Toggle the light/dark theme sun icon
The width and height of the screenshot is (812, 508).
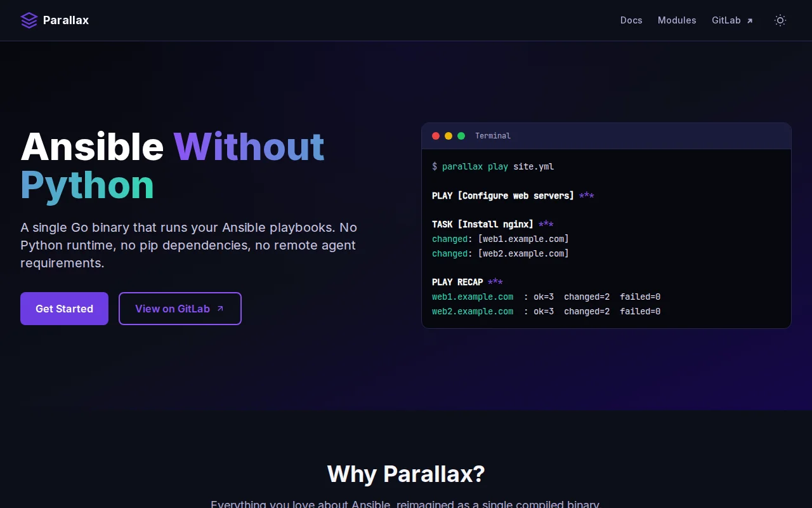click(780, 20)
